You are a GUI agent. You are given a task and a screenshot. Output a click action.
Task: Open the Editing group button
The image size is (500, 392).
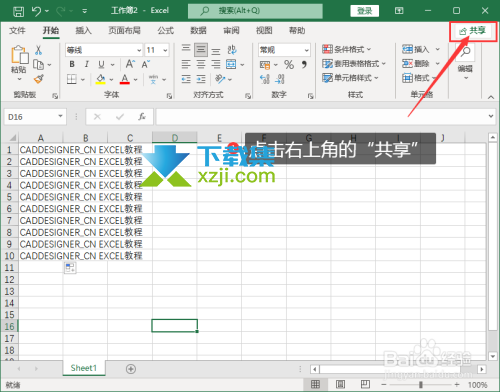465,62
